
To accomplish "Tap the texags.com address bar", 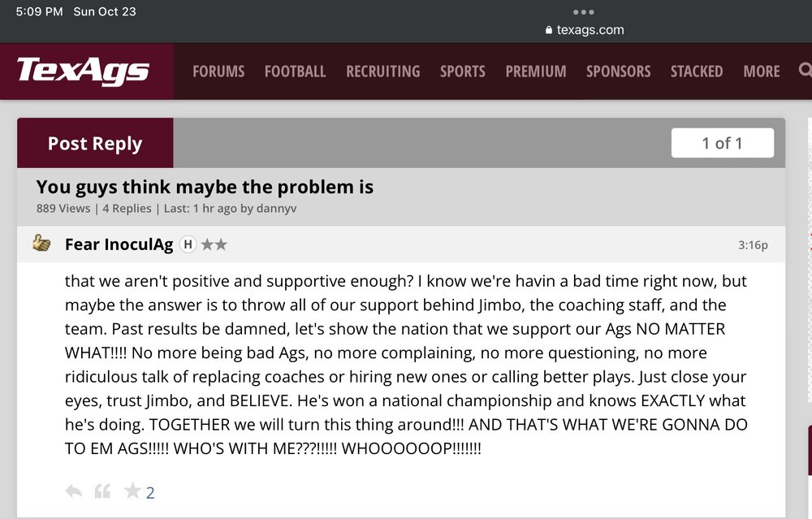I will (x=590, y=30).
